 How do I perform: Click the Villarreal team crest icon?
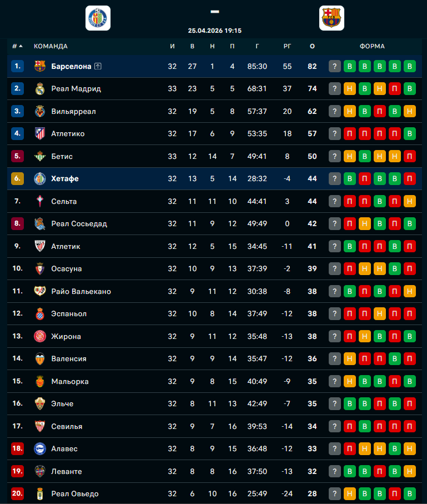click(39, 111)
